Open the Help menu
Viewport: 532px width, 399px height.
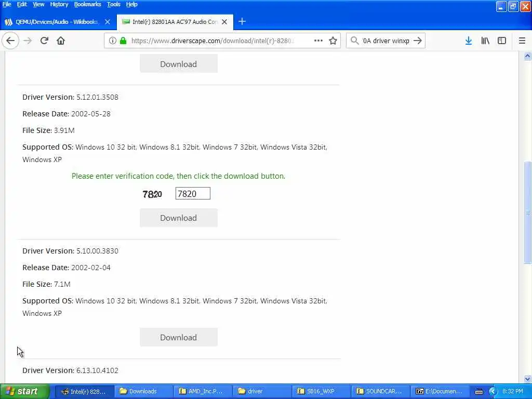tap(131, 4)
